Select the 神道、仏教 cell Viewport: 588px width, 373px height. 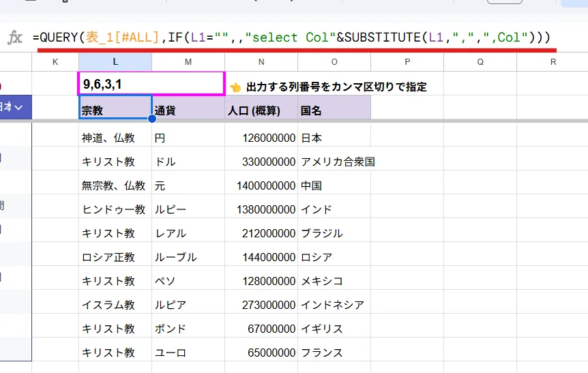click(115, 134)
